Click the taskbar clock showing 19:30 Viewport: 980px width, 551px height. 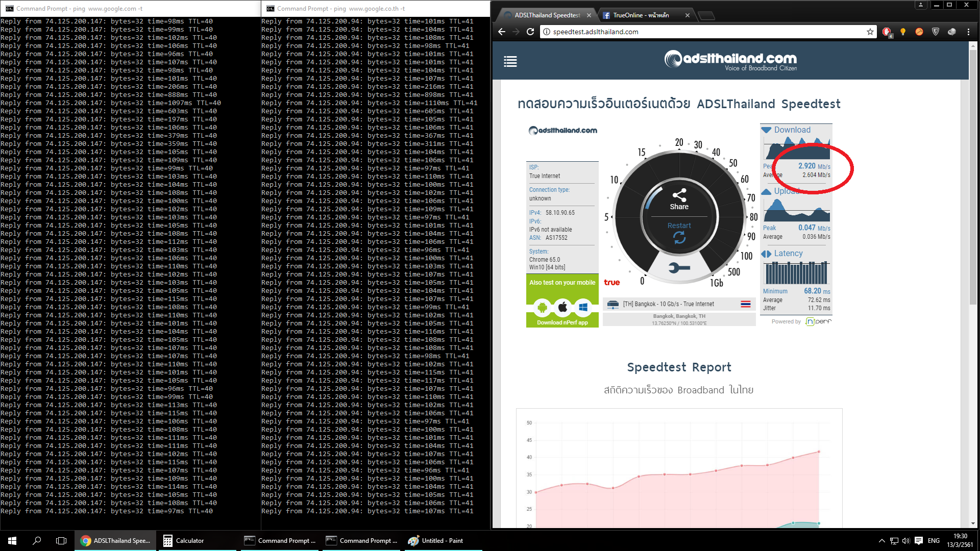[x=960, y=541]
